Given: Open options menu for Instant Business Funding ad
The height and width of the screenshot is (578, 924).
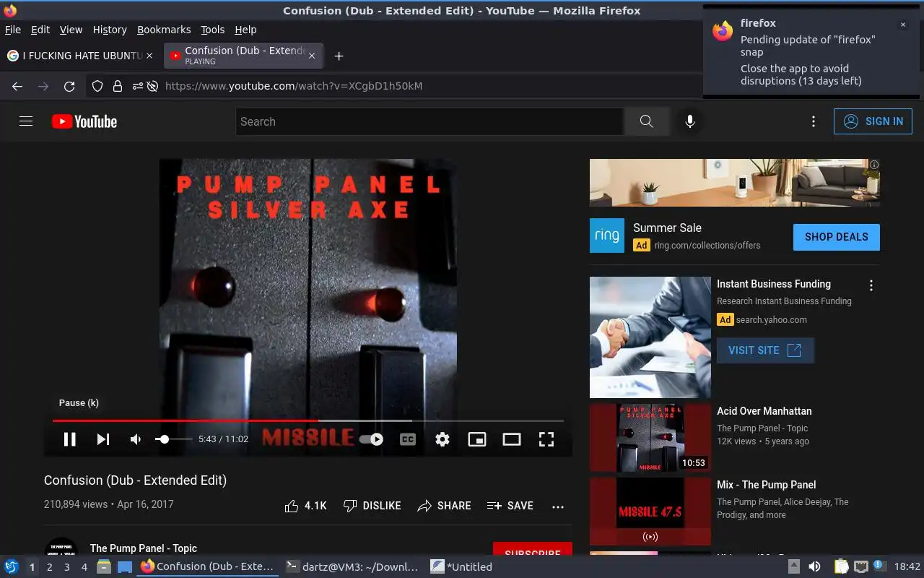Looking at the screenshot, I should (x=871, y=285).
